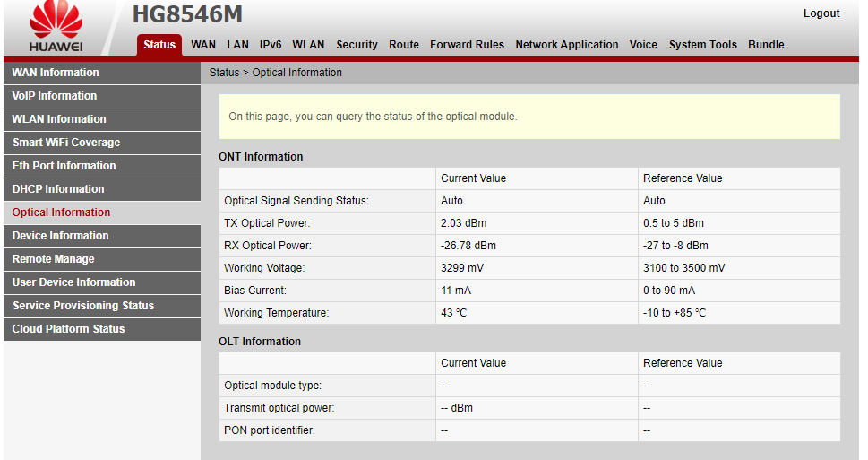This screenshot has width=868, height=460.
Task: Click the ONT table 'Current Value' header
Action: [x=473, y=178]
